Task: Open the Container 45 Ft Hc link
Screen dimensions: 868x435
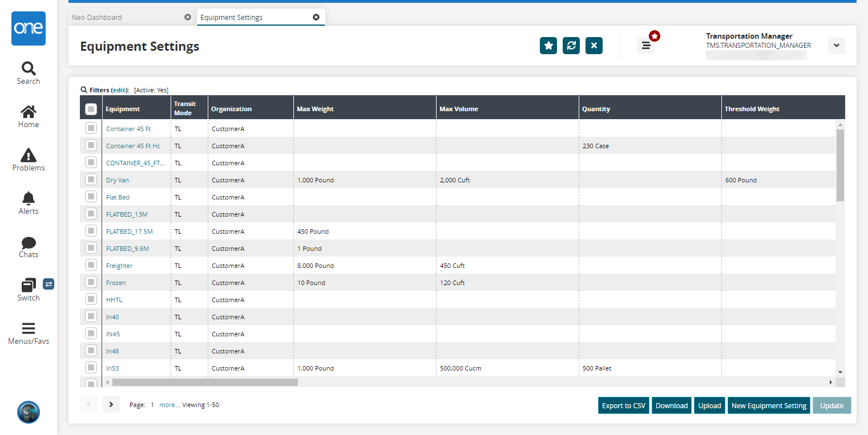Action: [133, 146]
